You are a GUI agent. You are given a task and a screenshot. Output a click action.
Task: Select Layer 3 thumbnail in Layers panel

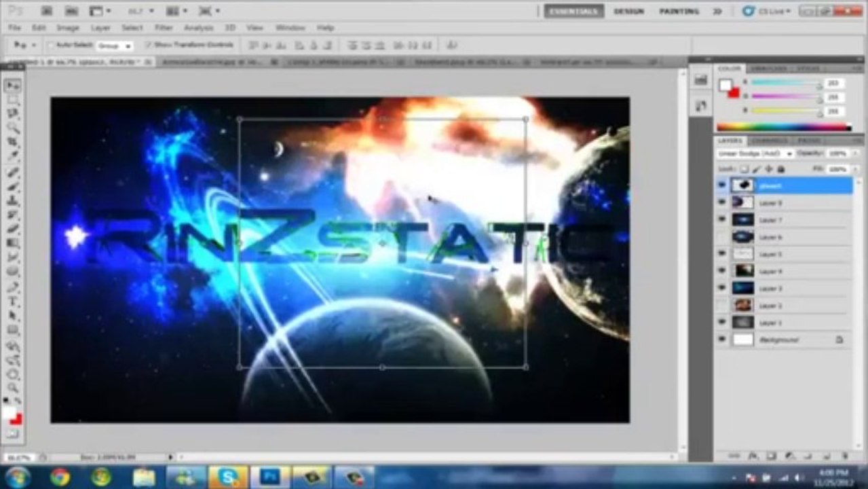[743, 288]
